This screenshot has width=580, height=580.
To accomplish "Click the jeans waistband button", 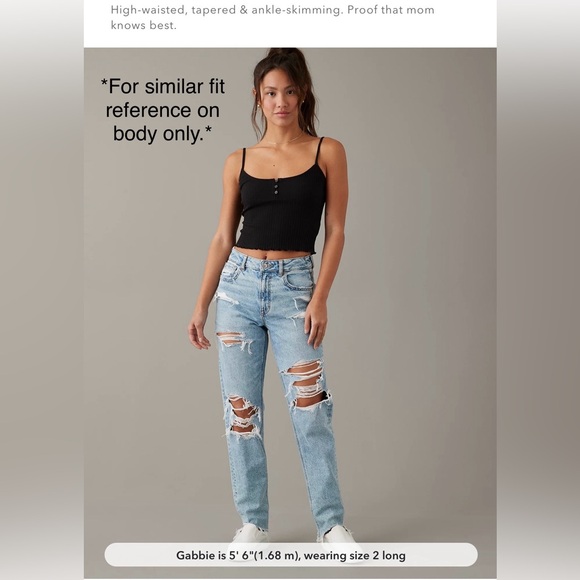I will coord(264,266).
